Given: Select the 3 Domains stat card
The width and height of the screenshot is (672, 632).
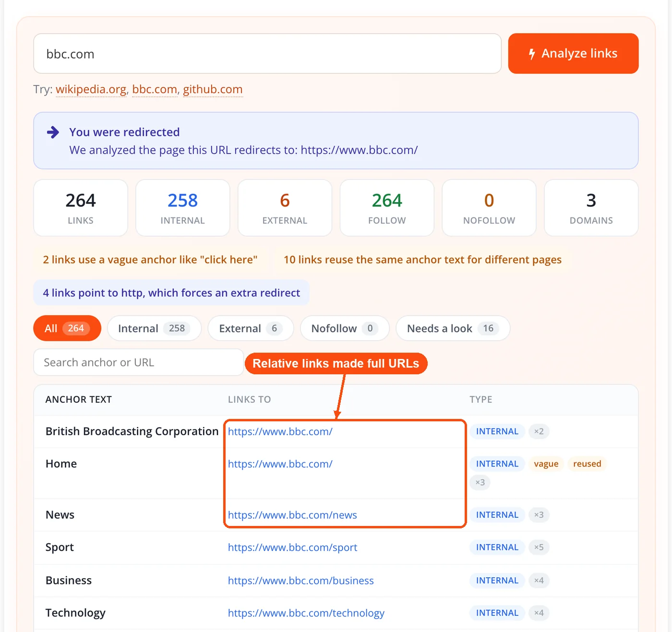Looking at the screenshot, I should [x=591, y=208].
